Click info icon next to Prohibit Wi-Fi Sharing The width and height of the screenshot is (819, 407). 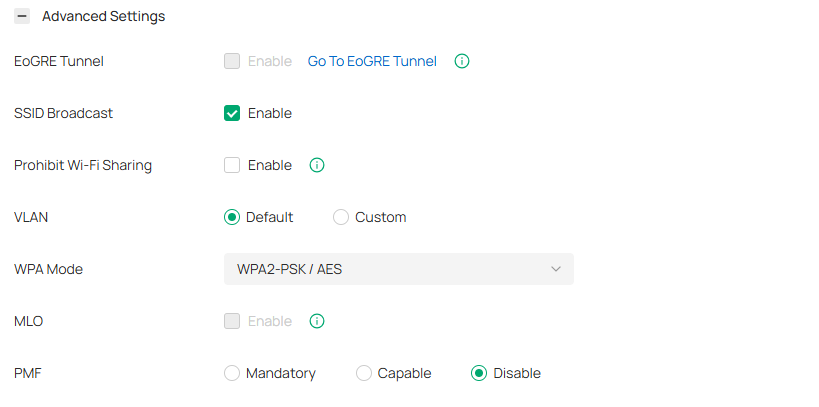coord(317,165)
